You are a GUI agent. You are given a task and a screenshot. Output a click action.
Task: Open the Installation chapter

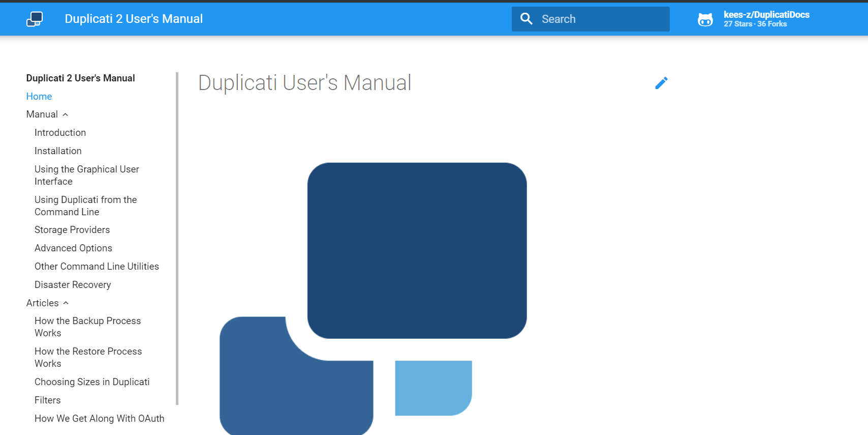(x=58, y=151)
